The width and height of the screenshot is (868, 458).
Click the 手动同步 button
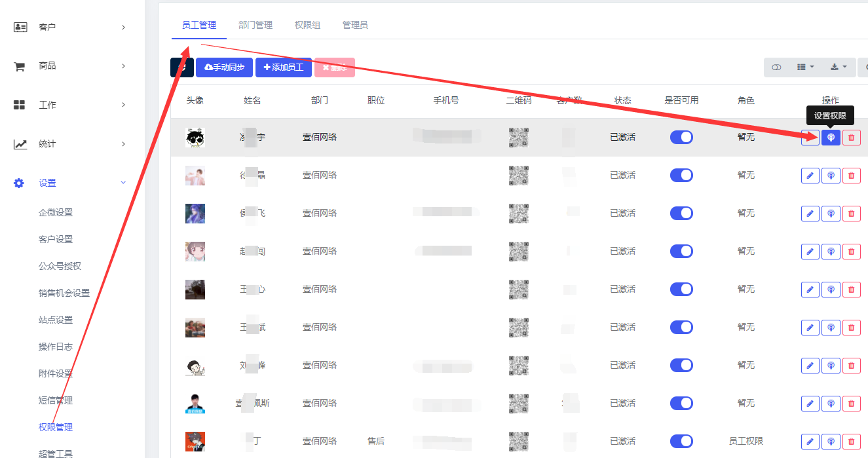pyautogui.click(x=225, y=67)
